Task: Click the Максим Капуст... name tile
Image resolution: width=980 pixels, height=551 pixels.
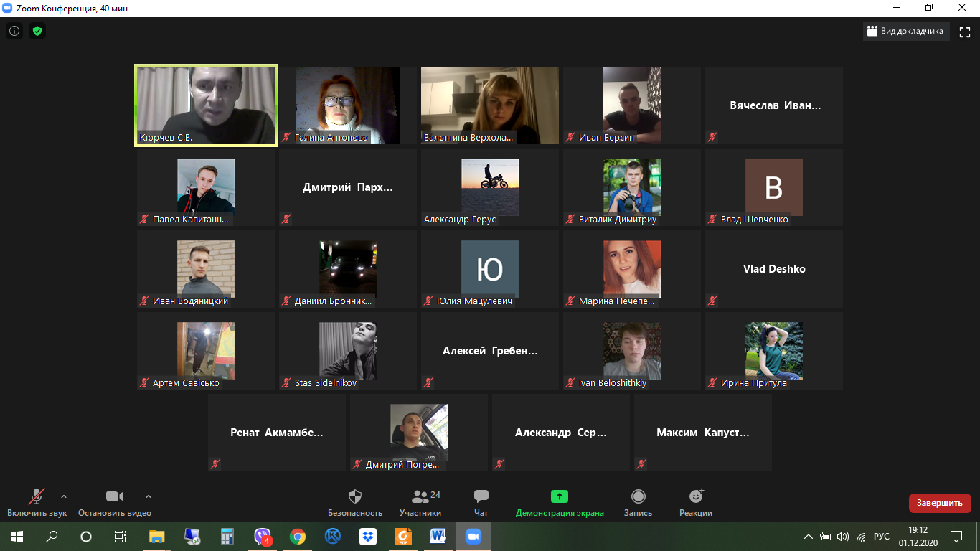Action: [x=703, y=433]
